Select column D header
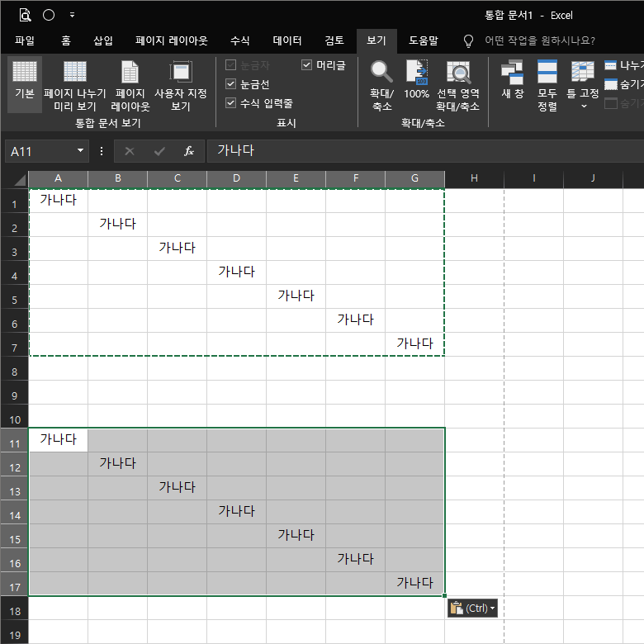644x644 pixels. pyautogui.click(x=236, y=178)
